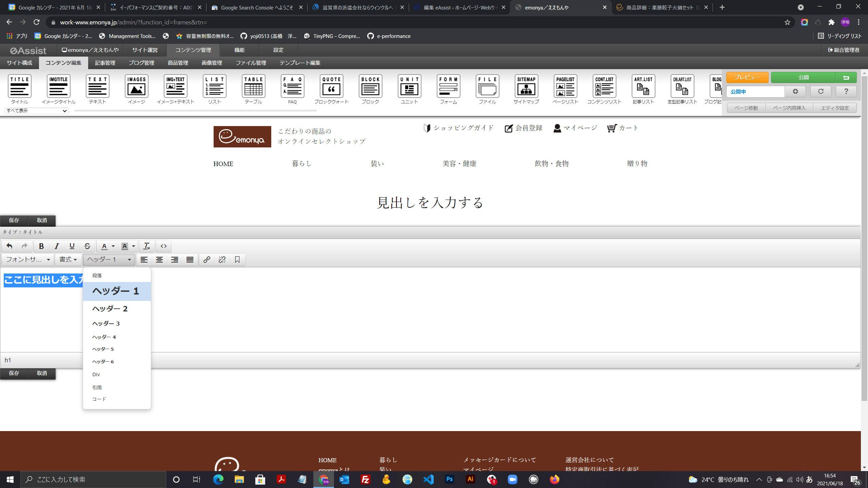This screenshot has height=488, width=868.
Task: Open the font size dropdown
Action: pyautogui.click(x=28, y=260)
